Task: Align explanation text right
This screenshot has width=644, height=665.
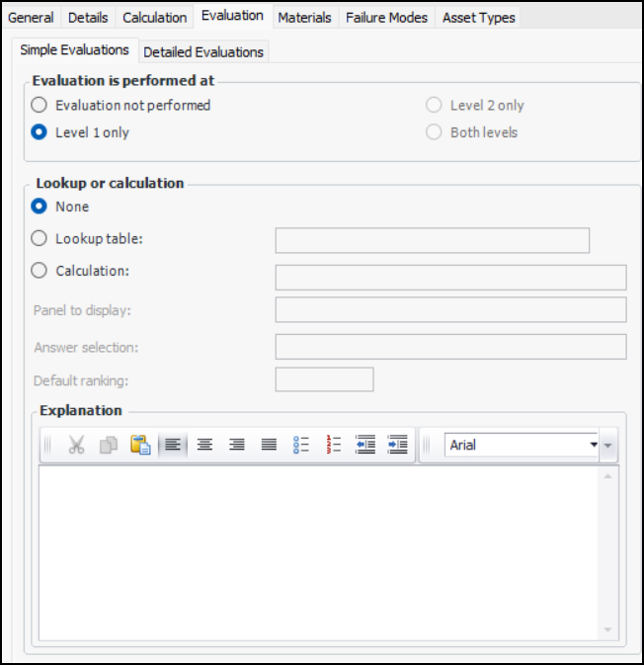Action: [237, 445]
